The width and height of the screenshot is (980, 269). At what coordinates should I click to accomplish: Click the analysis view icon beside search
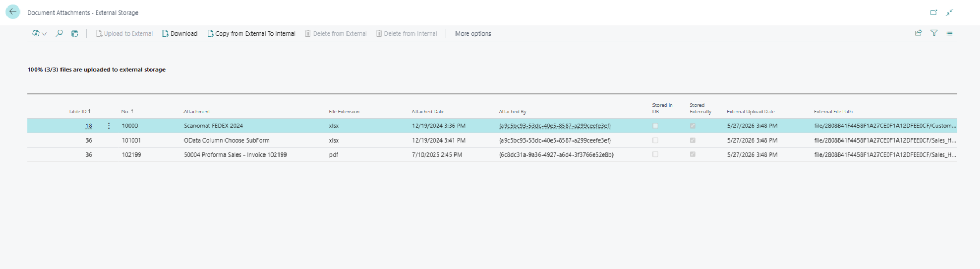(x=74, y=33)
